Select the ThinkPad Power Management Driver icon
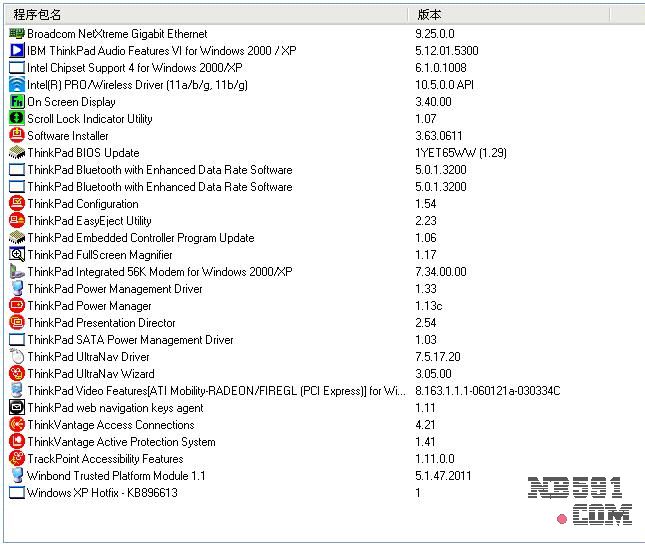 pos(17,289)
